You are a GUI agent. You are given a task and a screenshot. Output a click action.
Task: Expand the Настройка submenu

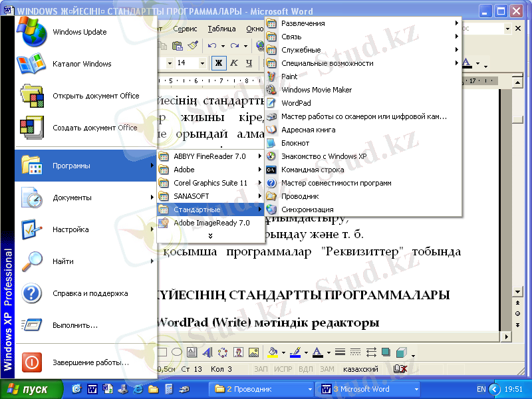86,229
